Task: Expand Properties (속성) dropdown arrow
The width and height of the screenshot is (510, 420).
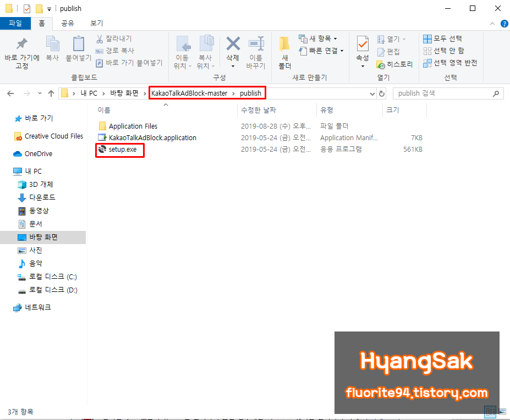Action: [363, 67]
